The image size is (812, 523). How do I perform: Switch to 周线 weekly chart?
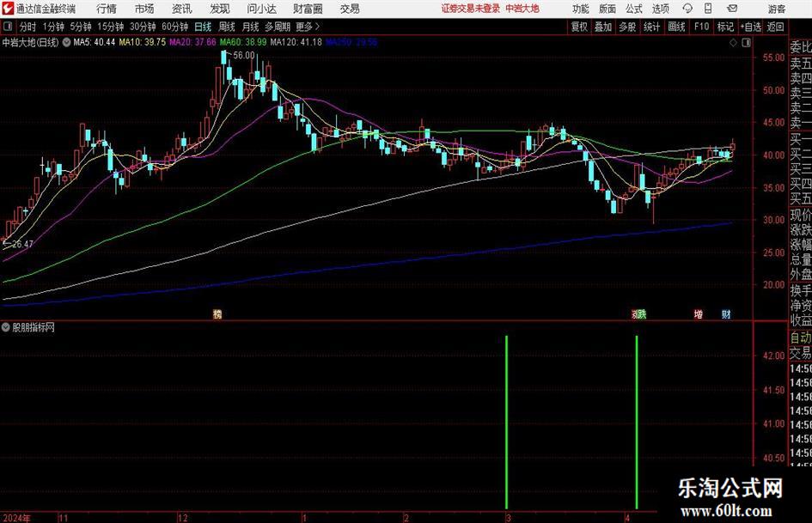(227, 27)
